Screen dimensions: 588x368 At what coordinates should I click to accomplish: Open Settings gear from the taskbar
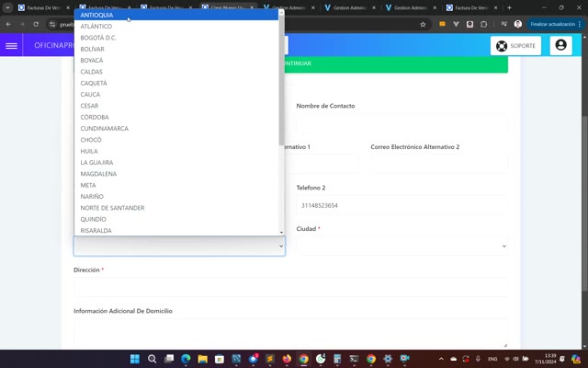388,359
